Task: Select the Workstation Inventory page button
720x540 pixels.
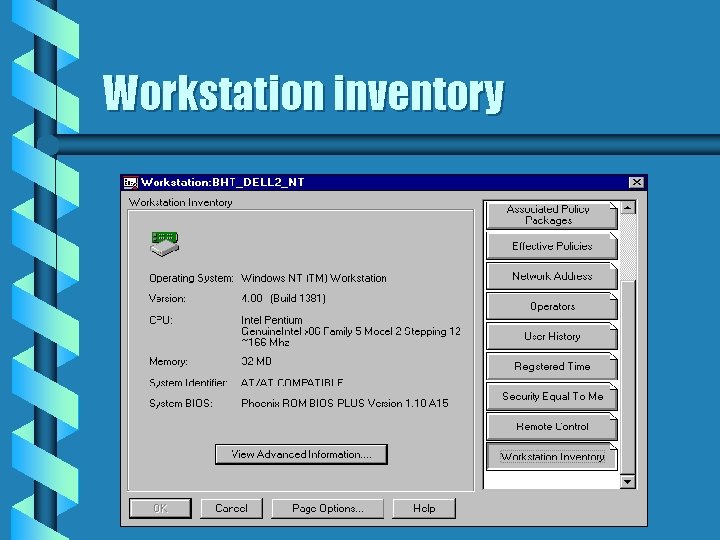Action: click(x=551, y=457)
